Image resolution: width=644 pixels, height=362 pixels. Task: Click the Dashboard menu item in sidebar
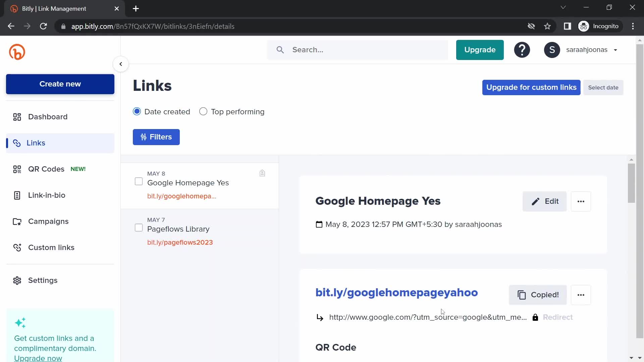47,117
